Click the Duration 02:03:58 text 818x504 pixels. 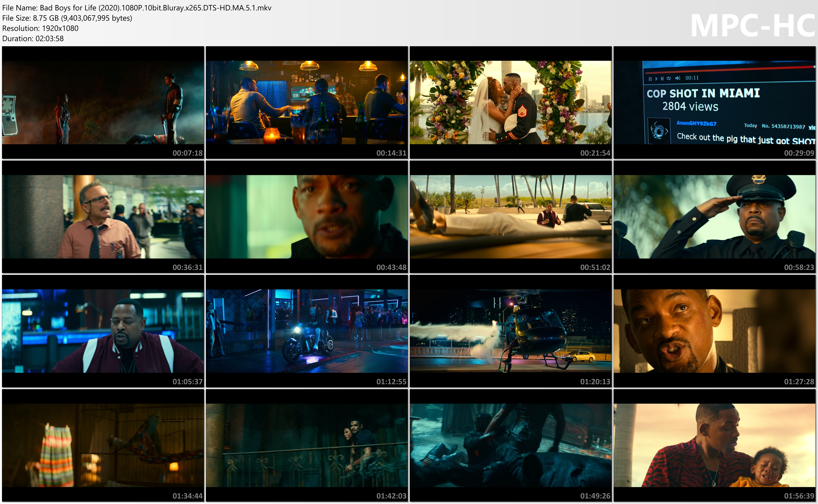33,39
